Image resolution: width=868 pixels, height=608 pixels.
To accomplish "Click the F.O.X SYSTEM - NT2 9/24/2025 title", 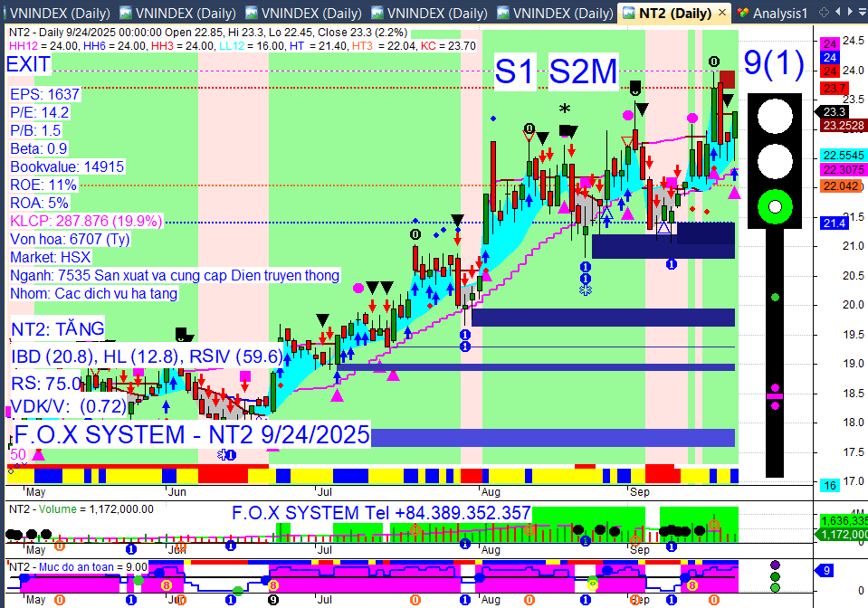I will pos(192,435).
